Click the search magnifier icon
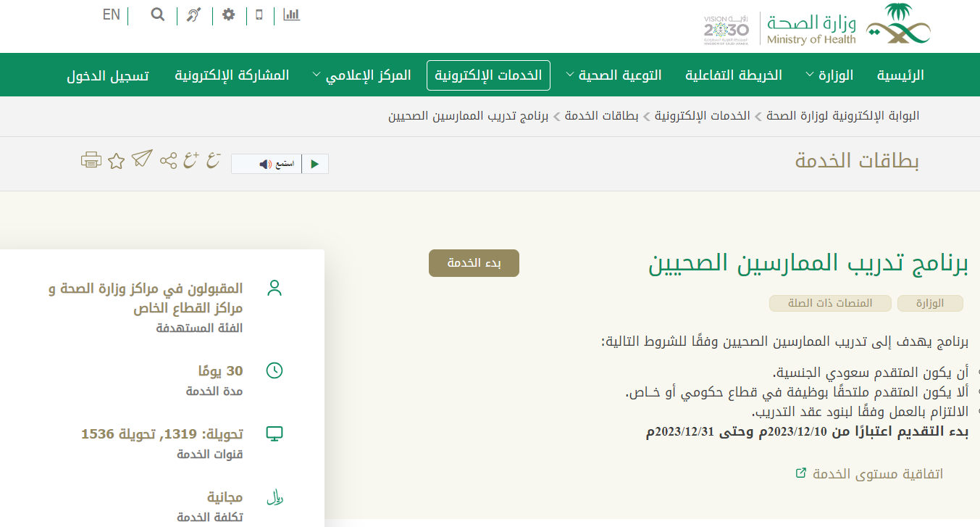 tap(158, 14)
